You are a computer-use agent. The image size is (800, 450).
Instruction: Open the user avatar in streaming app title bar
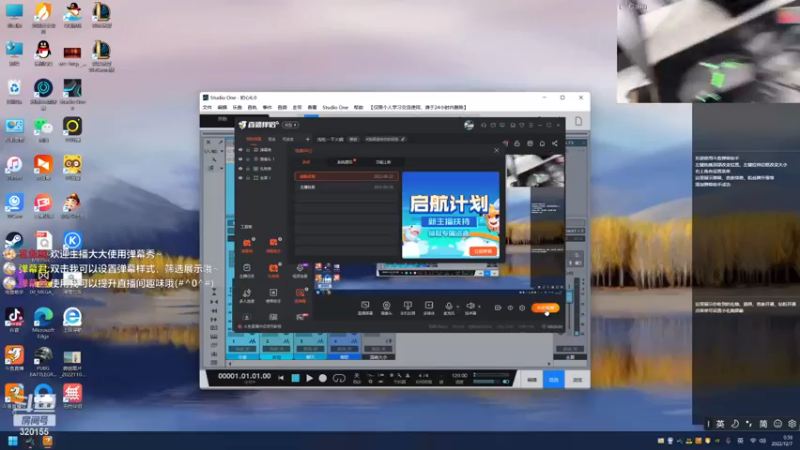pyautogui.click(x=469, y=125)
